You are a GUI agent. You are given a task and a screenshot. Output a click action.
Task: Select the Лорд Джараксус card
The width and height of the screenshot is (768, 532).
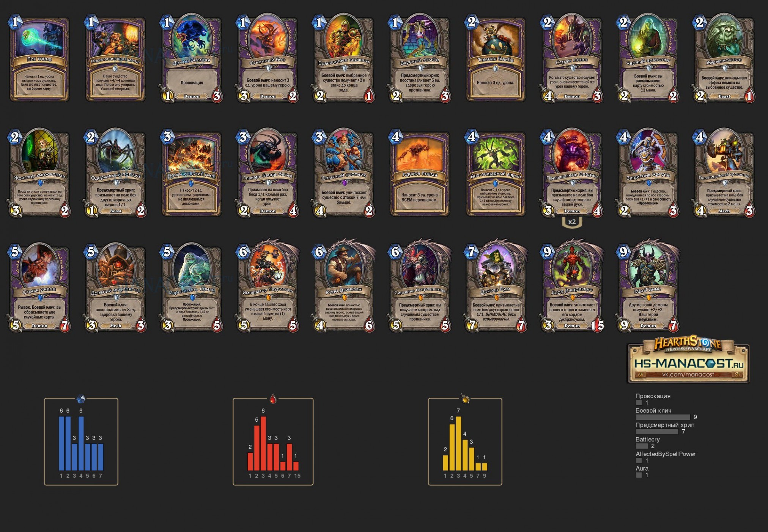pos(572,286)
